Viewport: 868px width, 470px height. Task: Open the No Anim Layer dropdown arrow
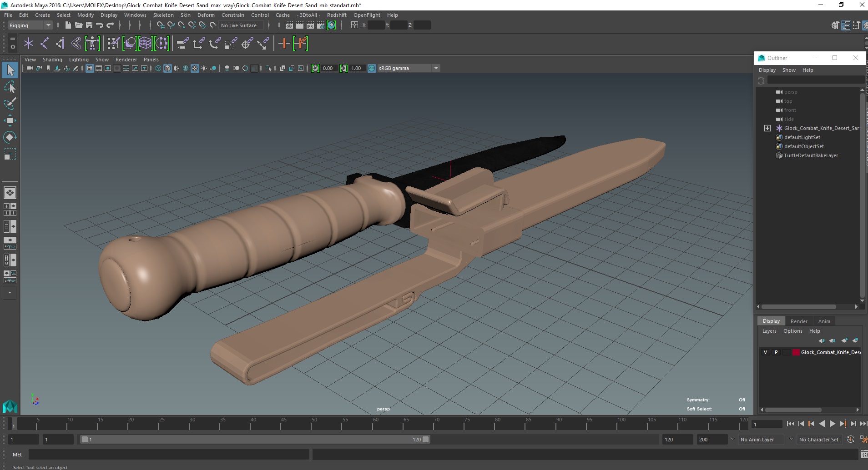(732, 439)
